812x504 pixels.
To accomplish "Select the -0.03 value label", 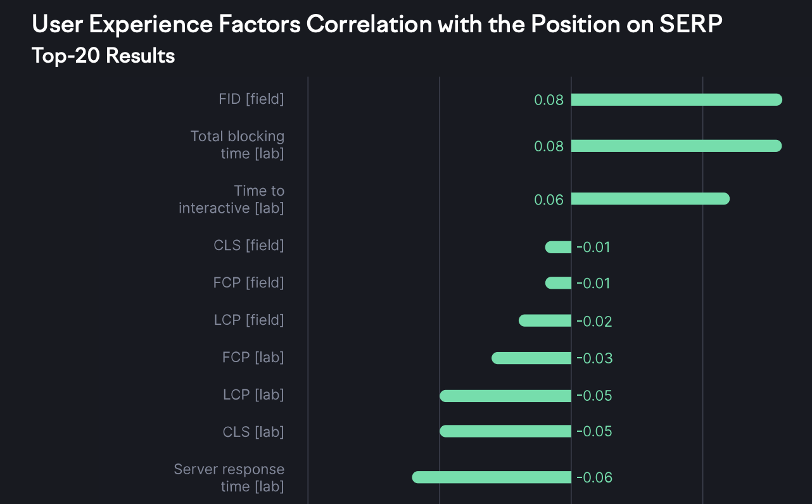I will pos(594,358).
